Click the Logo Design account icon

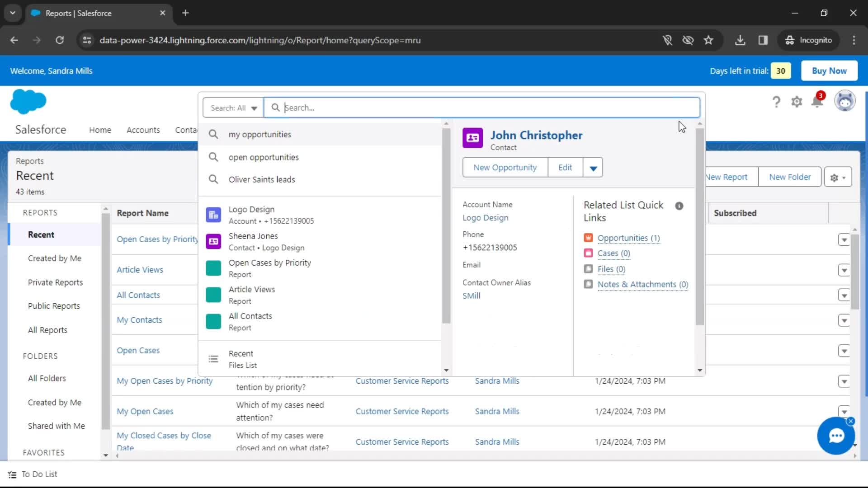click(213, 215)
